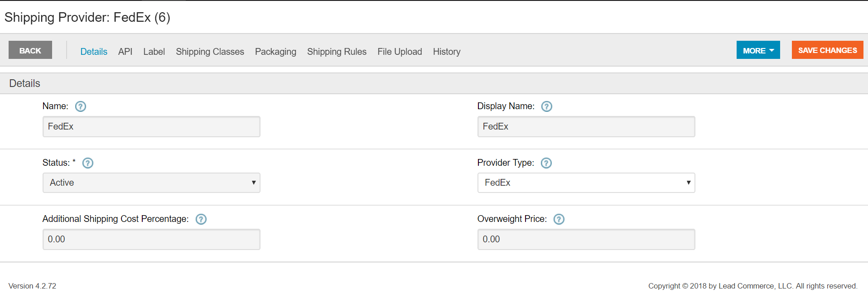Image resolution: width=868 pixels, height=308 pixels.
Task: View help for Overweight Price
Action: coord(559,219)
